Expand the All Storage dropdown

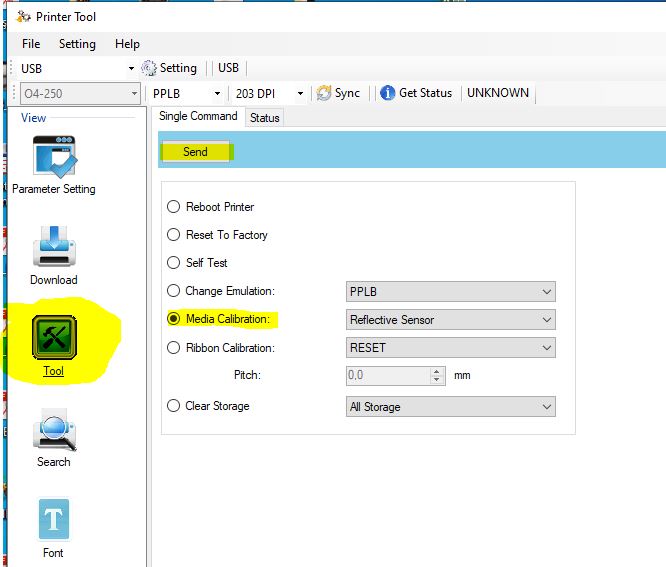[x=450, y=407]
